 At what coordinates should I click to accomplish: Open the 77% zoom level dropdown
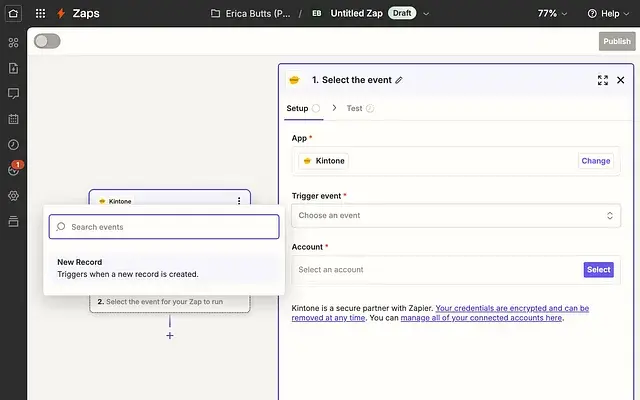(x=553, y=14)
